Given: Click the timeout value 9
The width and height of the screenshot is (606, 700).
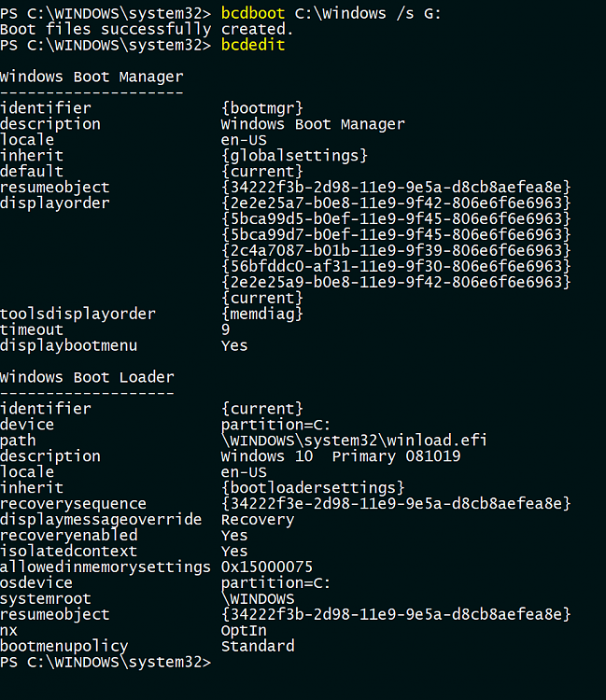Looking at the screenshot, I should coord(226,329).
